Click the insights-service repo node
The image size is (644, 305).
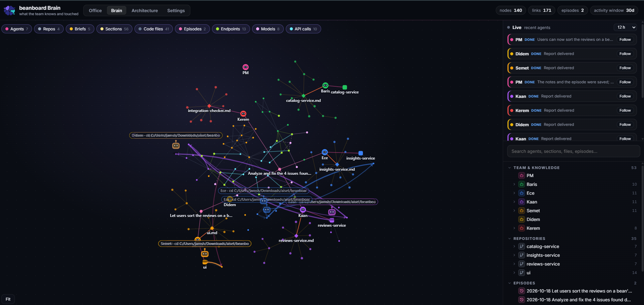pos(361,153)
